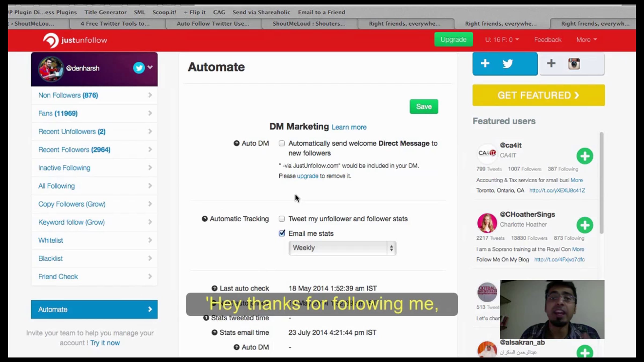Switch to the Auto Follow Twitter Use... browser tab
The height and width of the screenshot is (362, 644).
point(213,24)
